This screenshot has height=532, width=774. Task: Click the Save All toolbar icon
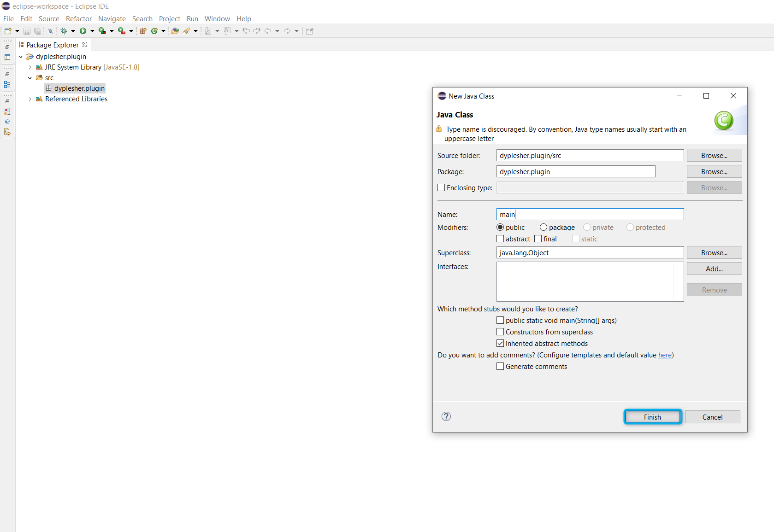37,31
